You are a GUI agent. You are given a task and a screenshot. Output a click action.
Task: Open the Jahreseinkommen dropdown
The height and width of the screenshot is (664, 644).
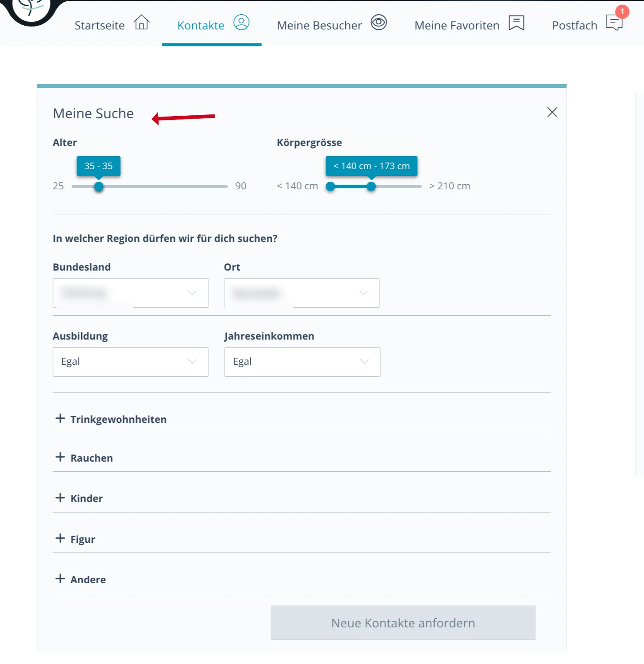click(x=302, y=362)
